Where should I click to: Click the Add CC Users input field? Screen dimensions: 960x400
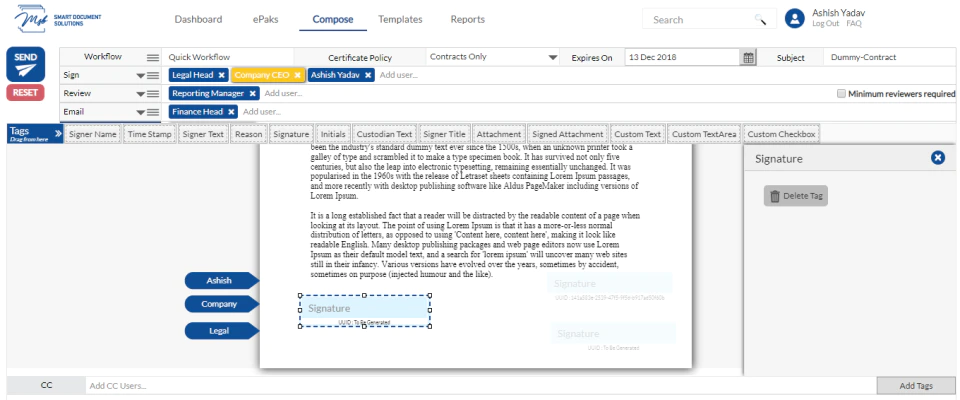[x=481, y=386]
